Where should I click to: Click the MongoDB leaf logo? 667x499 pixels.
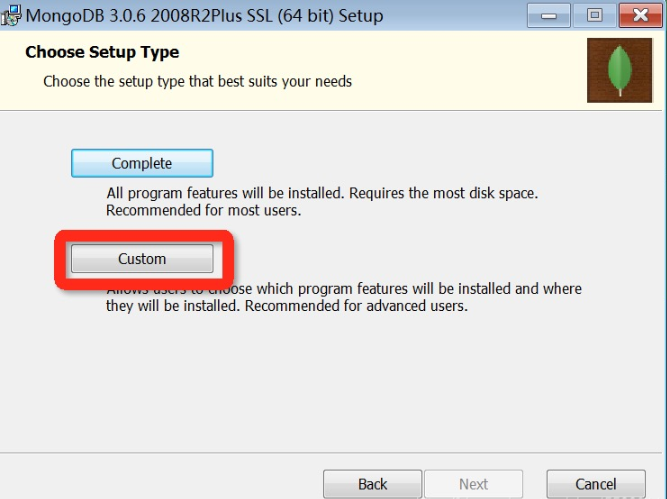pos(619,69)
